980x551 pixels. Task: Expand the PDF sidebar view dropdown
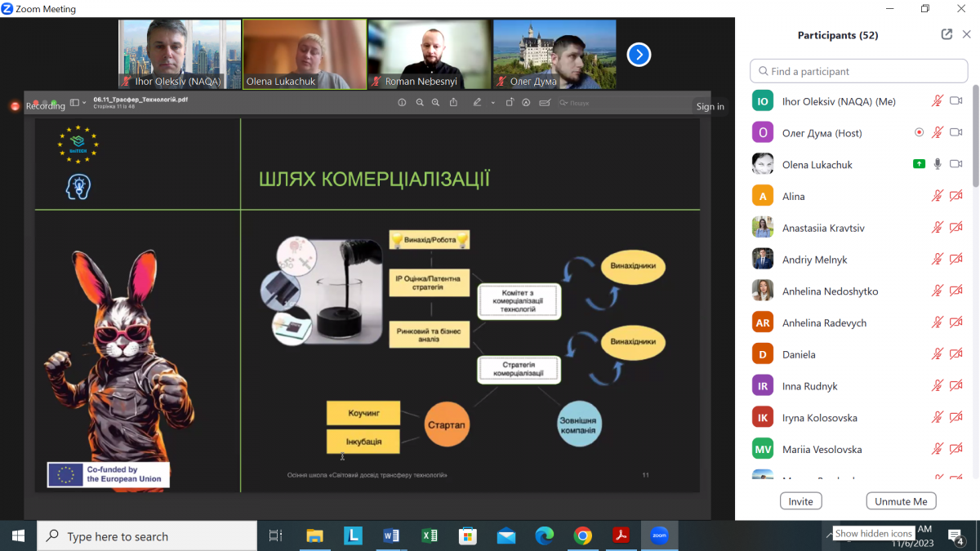pos(78,103)
